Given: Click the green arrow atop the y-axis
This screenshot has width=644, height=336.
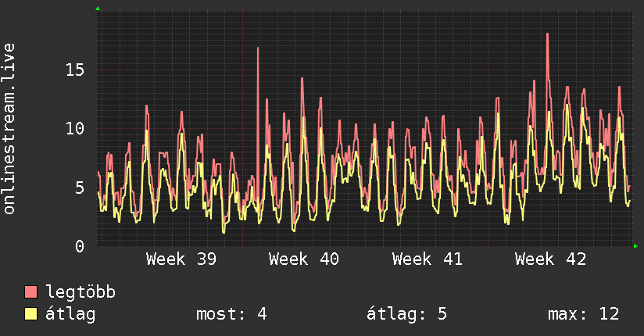Looking at the screenshot, I should [98, 9].
